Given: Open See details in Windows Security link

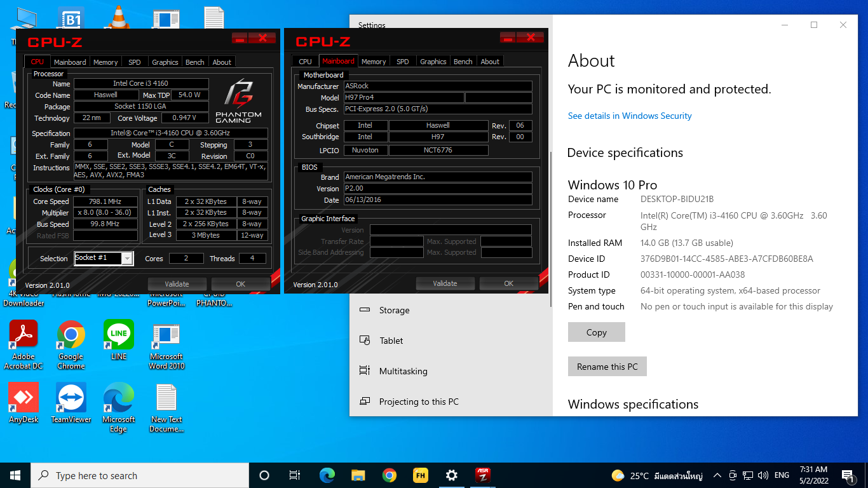Looking at the screenshot, I should pos(630,116).
